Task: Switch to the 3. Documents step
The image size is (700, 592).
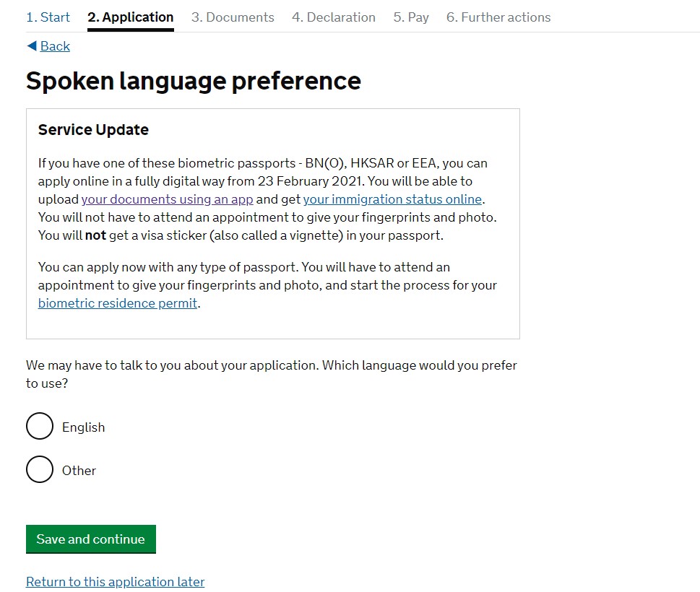Action: pos(233,17)
